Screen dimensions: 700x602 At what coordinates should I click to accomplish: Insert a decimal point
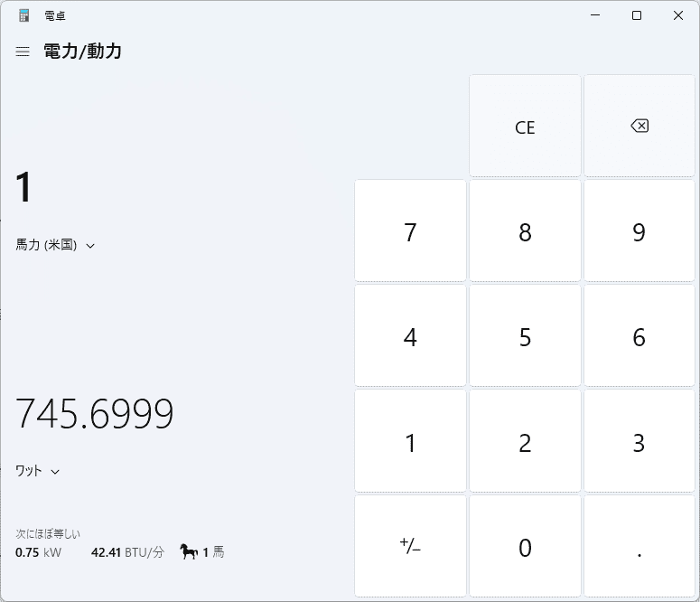(x=639, y=547)
